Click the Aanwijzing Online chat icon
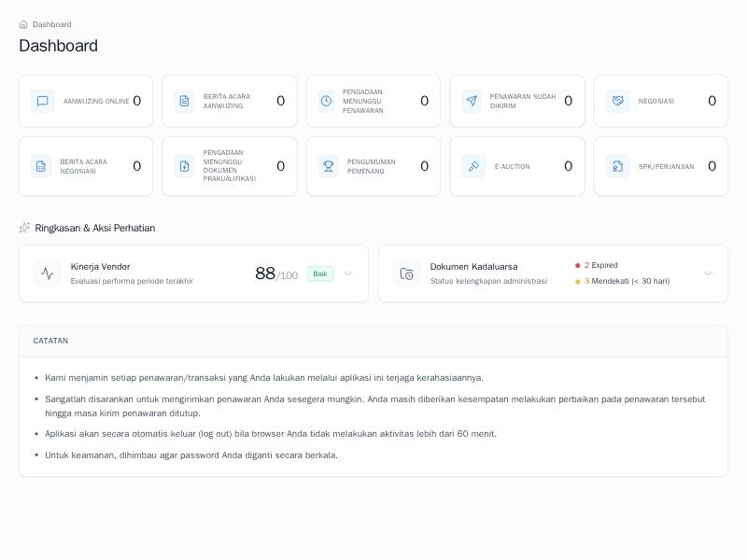This screenshot has height=560, width=747. click(x=42, y=101)
